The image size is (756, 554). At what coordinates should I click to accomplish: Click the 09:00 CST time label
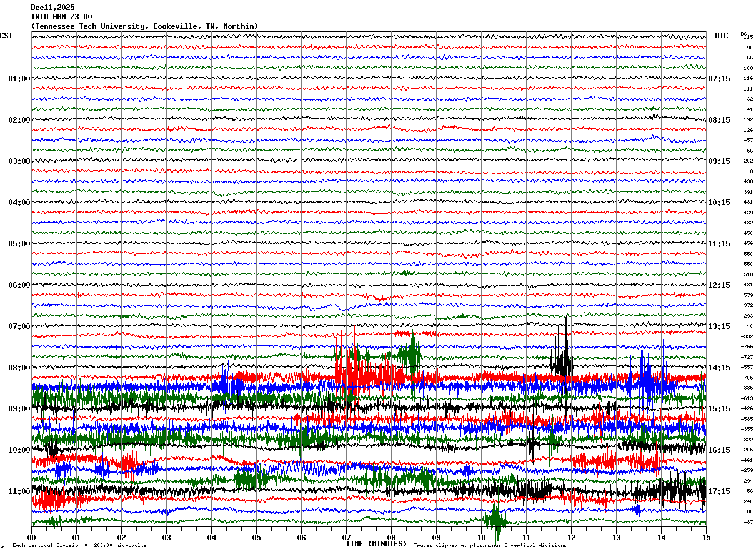(x=19, y=409)
